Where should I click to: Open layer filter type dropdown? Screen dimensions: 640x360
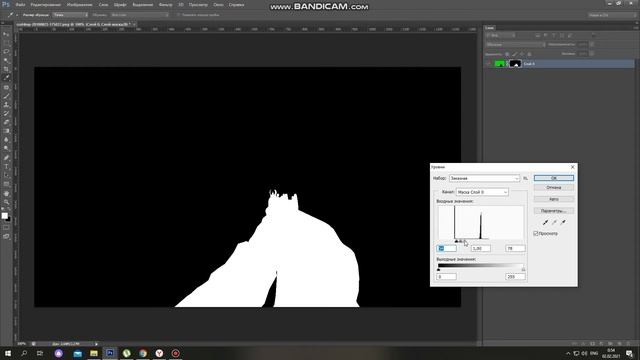tap(500, 36)
